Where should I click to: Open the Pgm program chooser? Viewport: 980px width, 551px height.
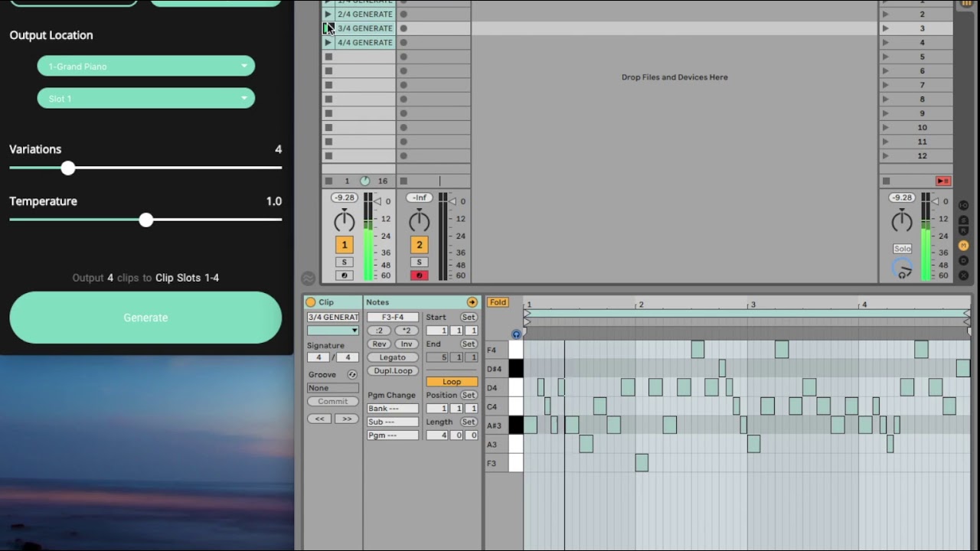[x=393, y=435]
